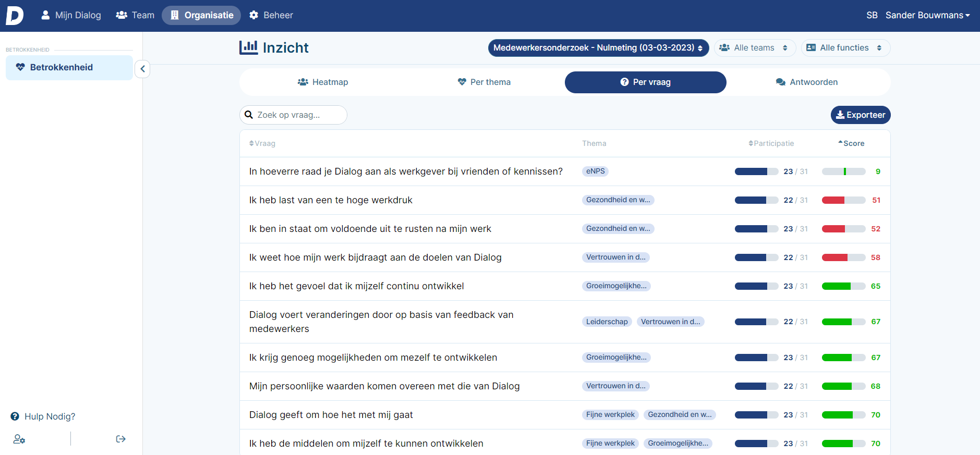Sort the table by Score column
This screenshot has height=455, width=980.
point(851,143)
